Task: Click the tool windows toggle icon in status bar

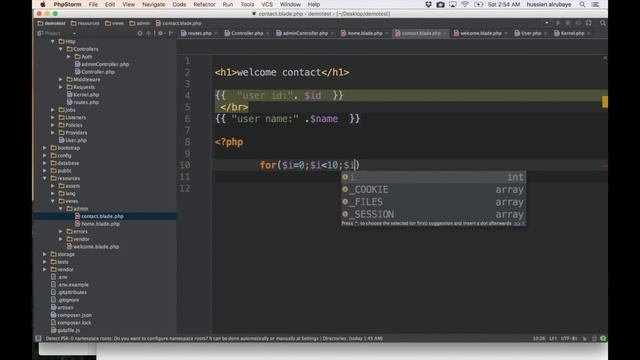Action: point(38,338)
